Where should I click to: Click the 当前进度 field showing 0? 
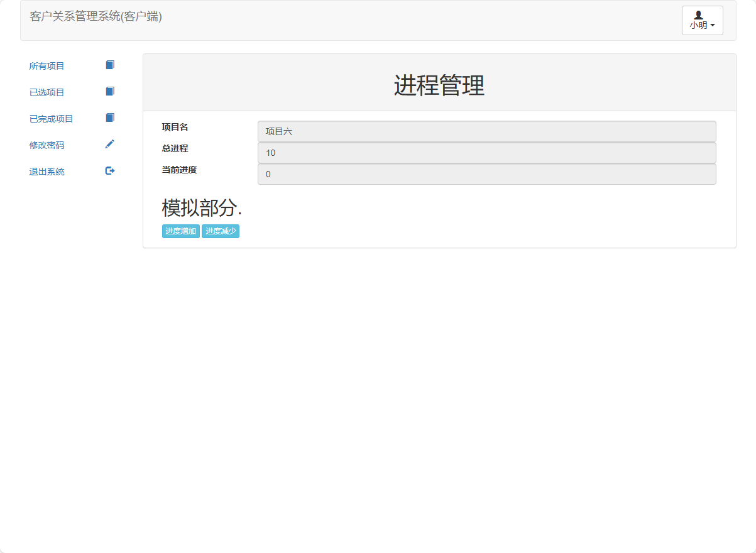pos(486,174)
